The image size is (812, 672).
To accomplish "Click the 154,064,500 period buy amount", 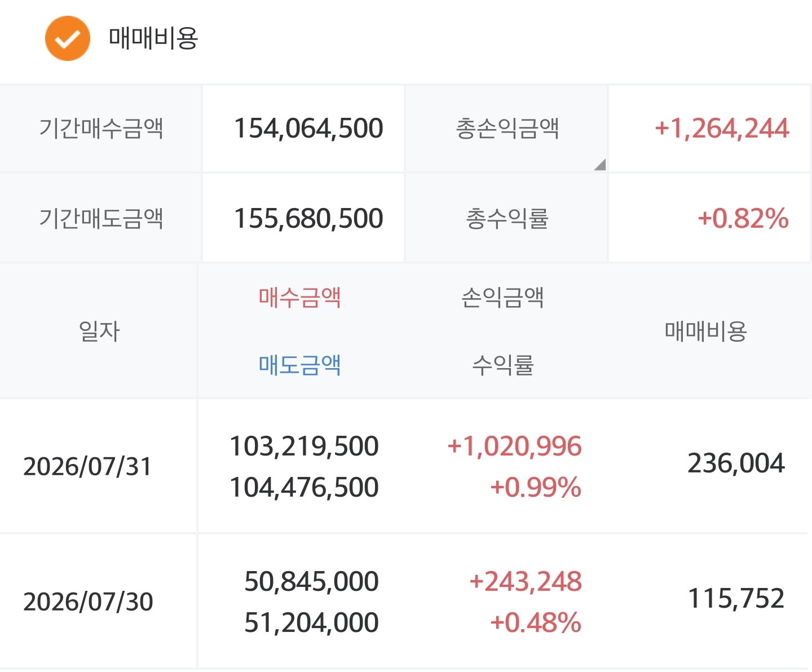I will coord(308,129).
